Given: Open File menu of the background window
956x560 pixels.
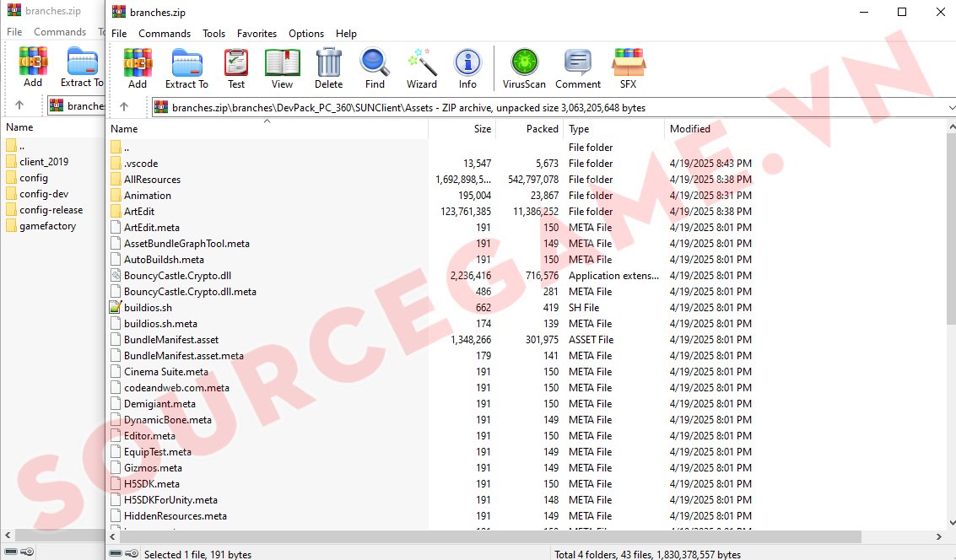Looking at the screenshot, I should click(x=14, y=32).
